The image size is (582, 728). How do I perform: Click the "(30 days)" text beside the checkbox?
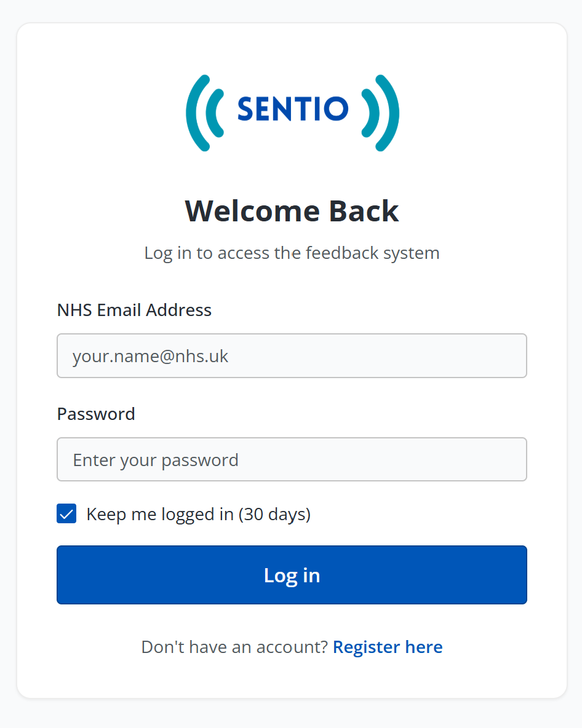click(274, 514)
